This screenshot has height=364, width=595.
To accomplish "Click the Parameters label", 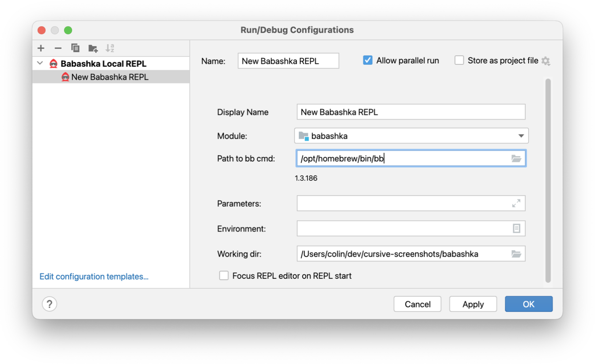I will click(x=239, y=204).
